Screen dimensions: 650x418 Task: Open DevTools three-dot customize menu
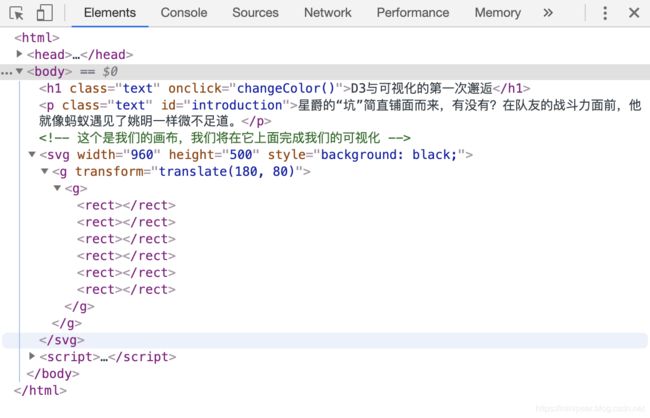605,13
